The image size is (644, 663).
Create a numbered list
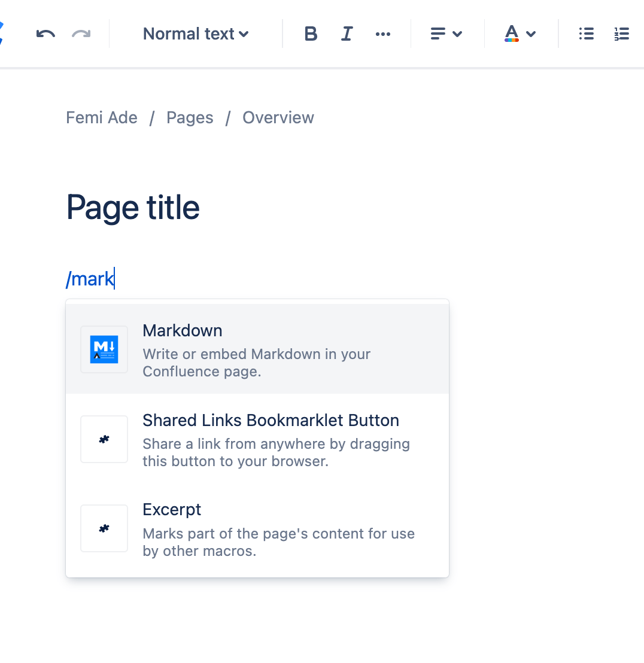(x=622, y=34)
